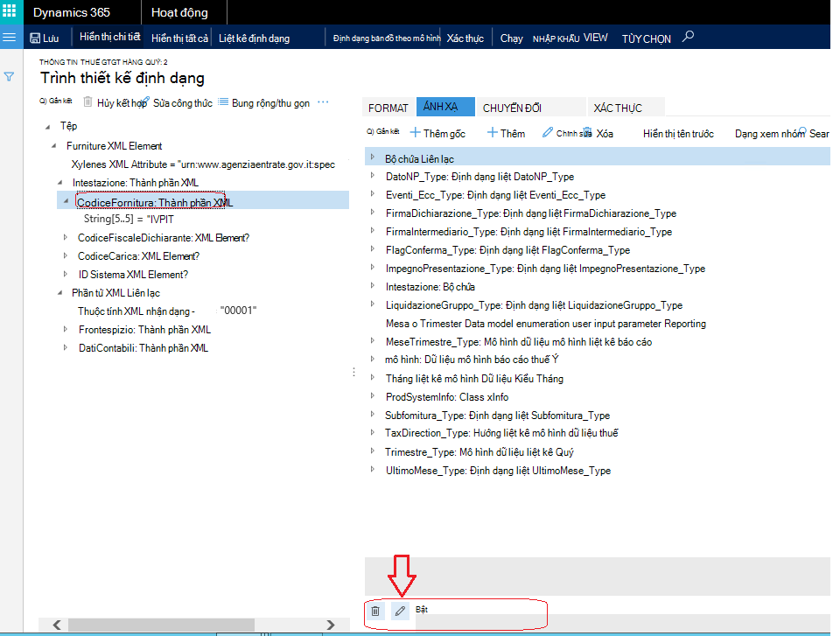
Task: Click Xác thực in the command bar
Action: pyautogui.click(x=465, y=38)
